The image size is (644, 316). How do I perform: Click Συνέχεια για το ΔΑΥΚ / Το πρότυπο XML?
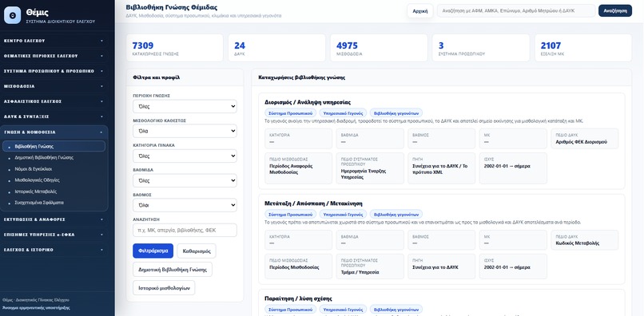coord(442,168)
